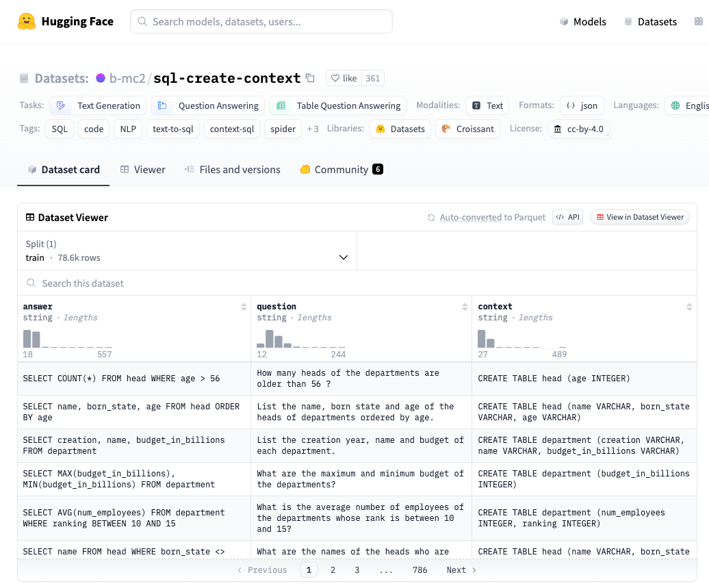Filter by json format tag
Screen dimensions: 709x588
pyautogui.click(x=582, y=105)
